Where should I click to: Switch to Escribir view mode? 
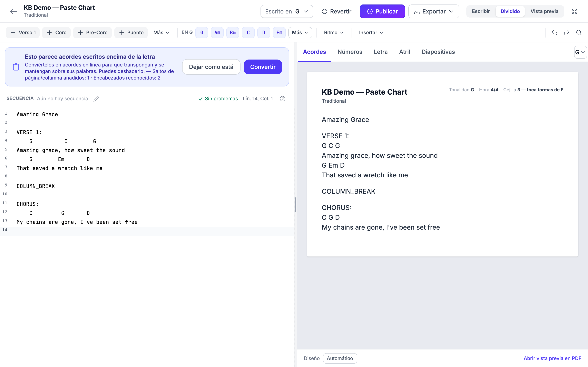[x=481, y=11]
